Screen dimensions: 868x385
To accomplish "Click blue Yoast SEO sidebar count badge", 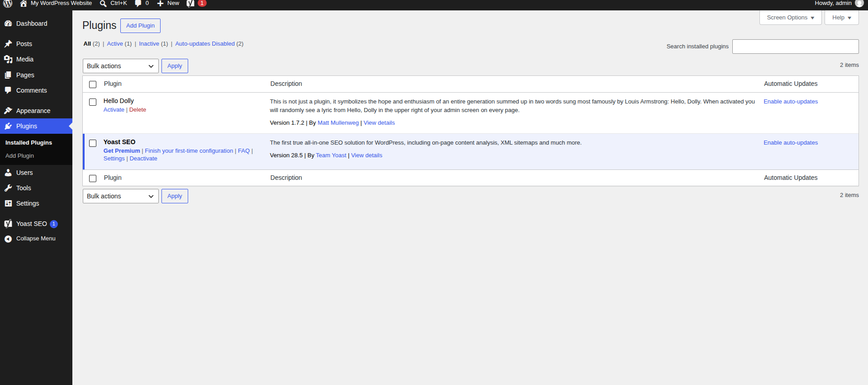I will tap(54, 224).
